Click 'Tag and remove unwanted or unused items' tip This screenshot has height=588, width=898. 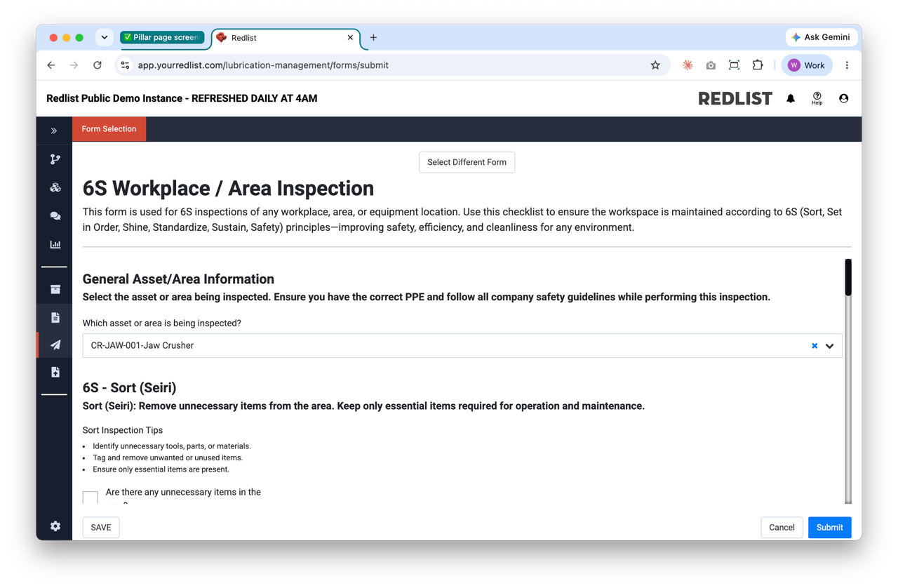point(168,457)
